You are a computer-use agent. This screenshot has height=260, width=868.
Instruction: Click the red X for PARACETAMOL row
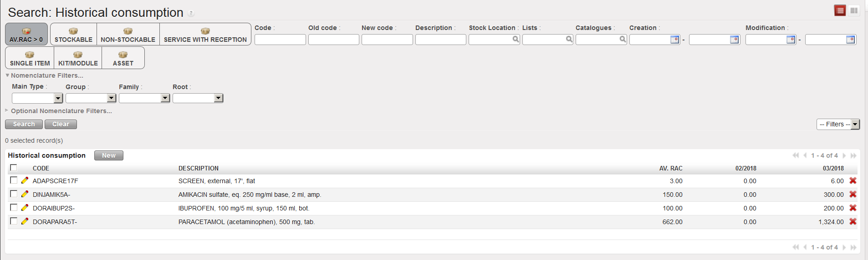853,221
